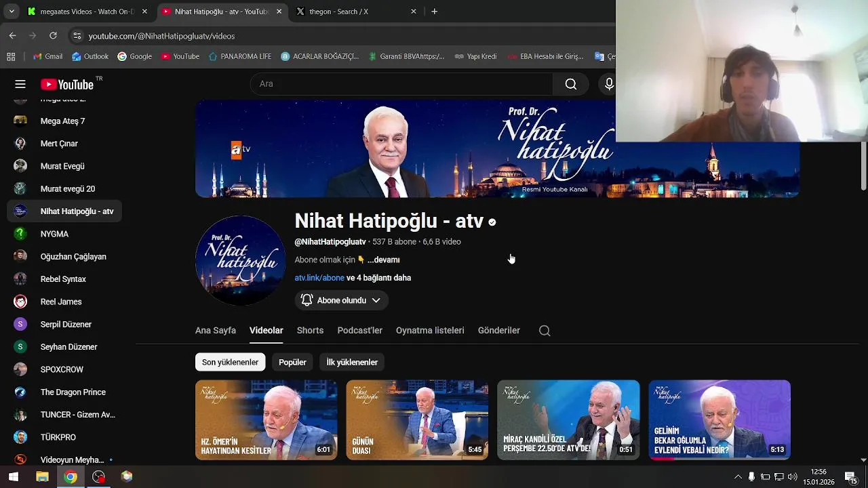Screen dimensions: 868x488
Task: Open the PANAROMA LIFE bookmark
Action: click(240, 56)
